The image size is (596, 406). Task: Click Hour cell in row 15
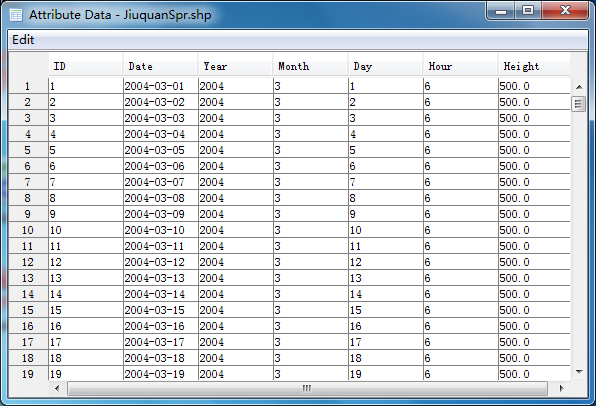pos(461,310)
